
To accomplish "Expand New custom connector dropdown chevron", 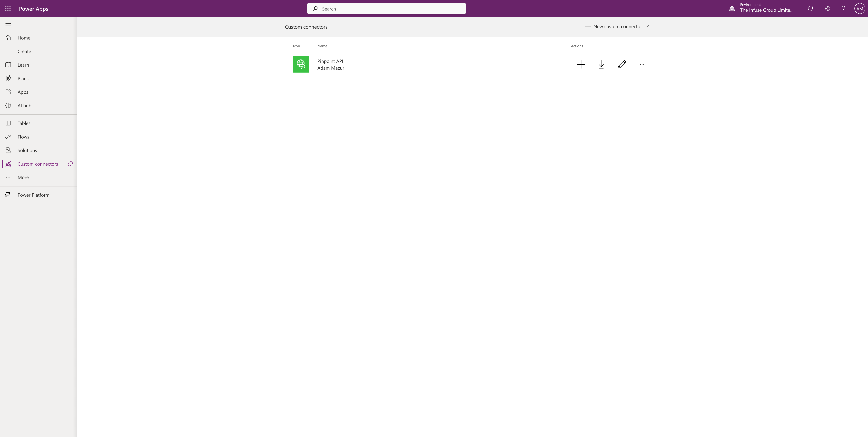I will (x=647, y=26).
